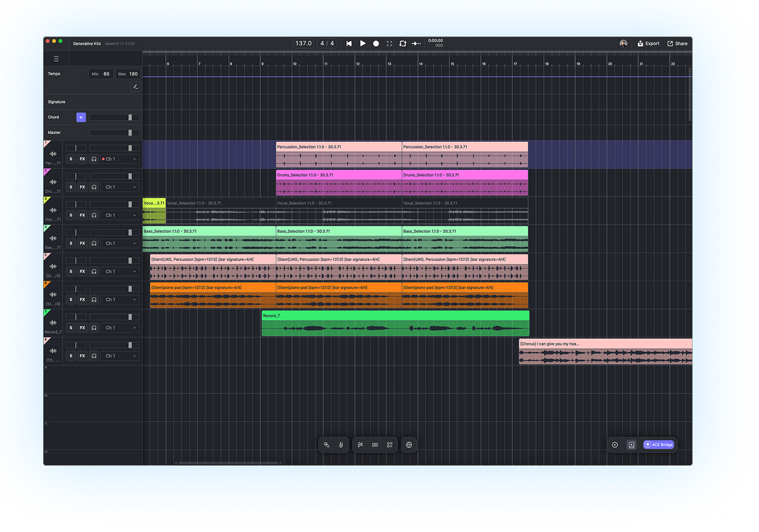The height and width of the screenshot is (532, 759).
Task: Select the green Record_7 audio clip
Action: pyautogui.click(x=394, y=324)
